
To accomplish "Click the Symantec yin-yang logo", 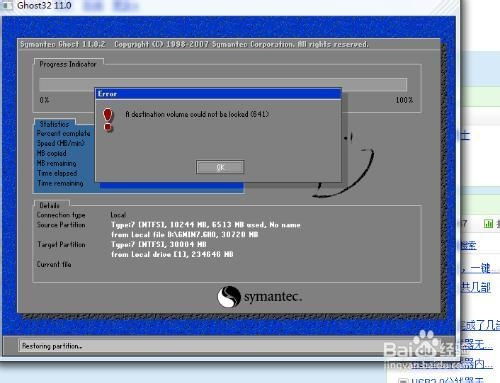I will [x=229, y=297].
